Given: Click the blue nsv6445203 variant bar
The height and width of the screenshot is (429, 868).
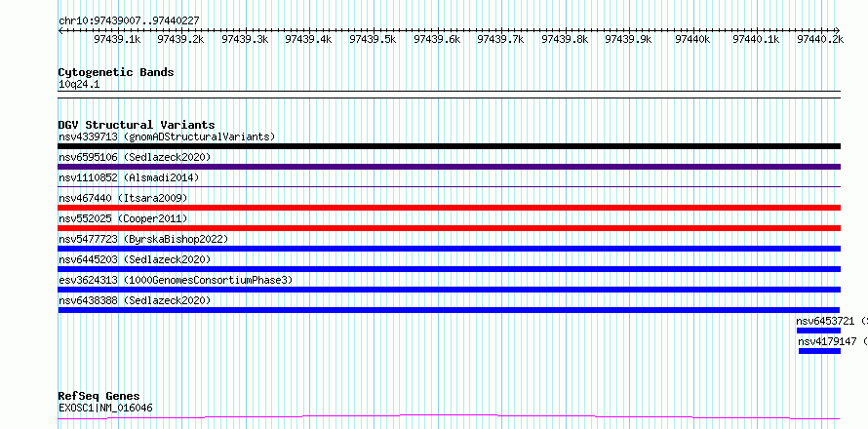Looking at the screenshot, I should (450, 269).
